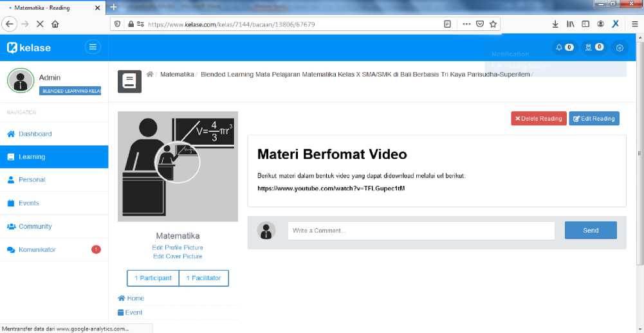
Task: Open Dashboard in sidebar navigation
Action: (x=35, y=134)
